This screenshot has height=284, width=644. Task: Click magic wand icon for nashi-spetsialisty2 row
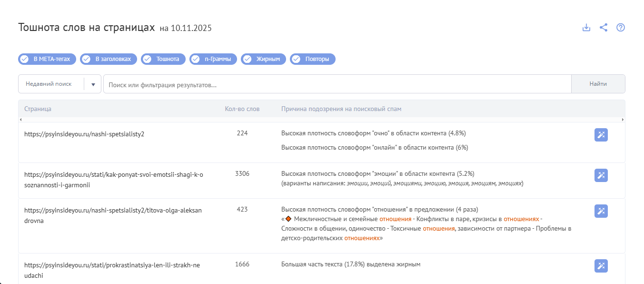click(601, 135)
